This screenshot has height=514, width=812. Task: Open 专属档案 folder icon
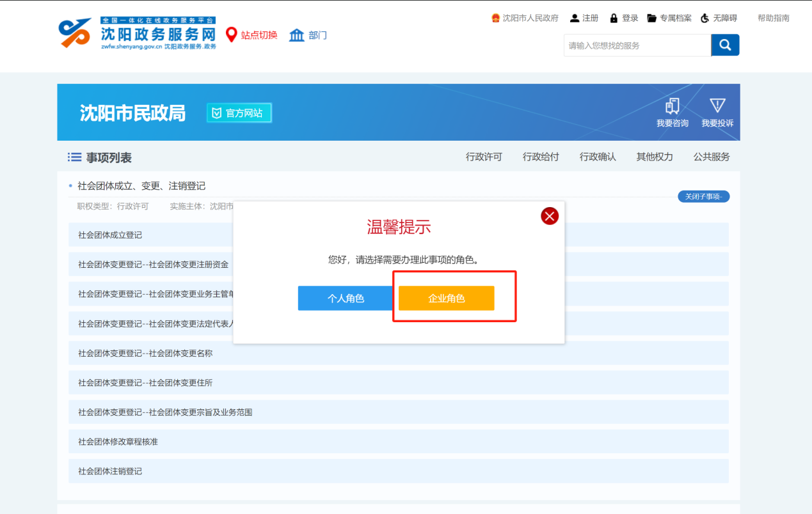[x=652, y=18]
